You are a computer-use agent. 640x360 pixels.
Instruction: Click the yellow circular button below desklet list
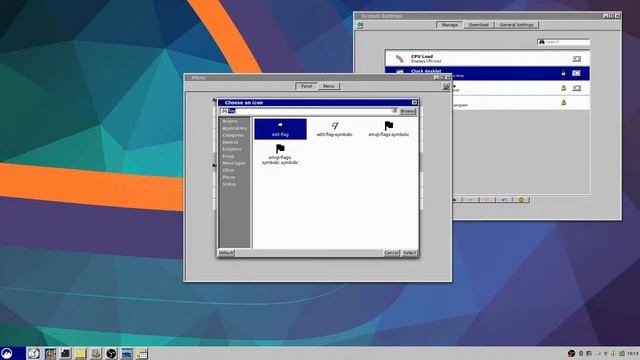pyautogui.click(x=521, y=200)
